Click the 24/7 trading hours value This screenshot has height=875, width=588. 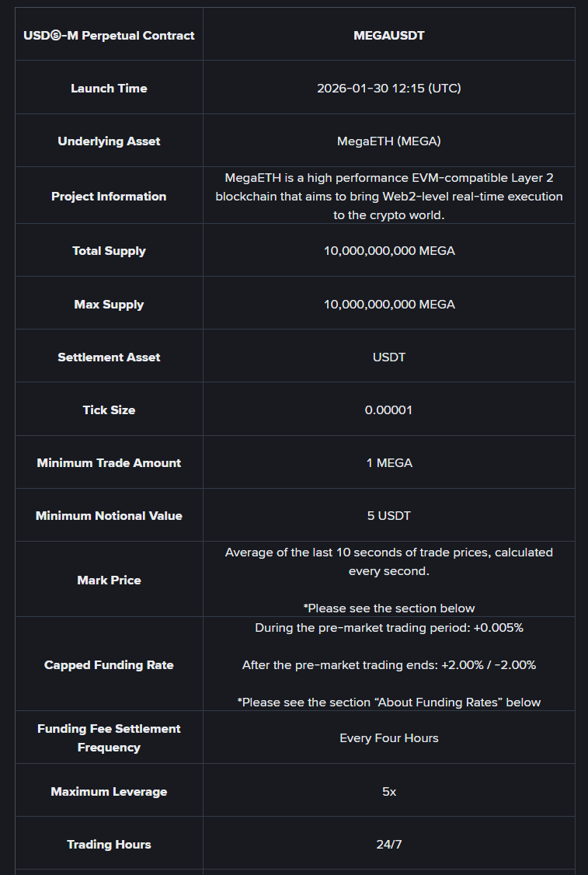pyautogui.click(x=388, y=845)
